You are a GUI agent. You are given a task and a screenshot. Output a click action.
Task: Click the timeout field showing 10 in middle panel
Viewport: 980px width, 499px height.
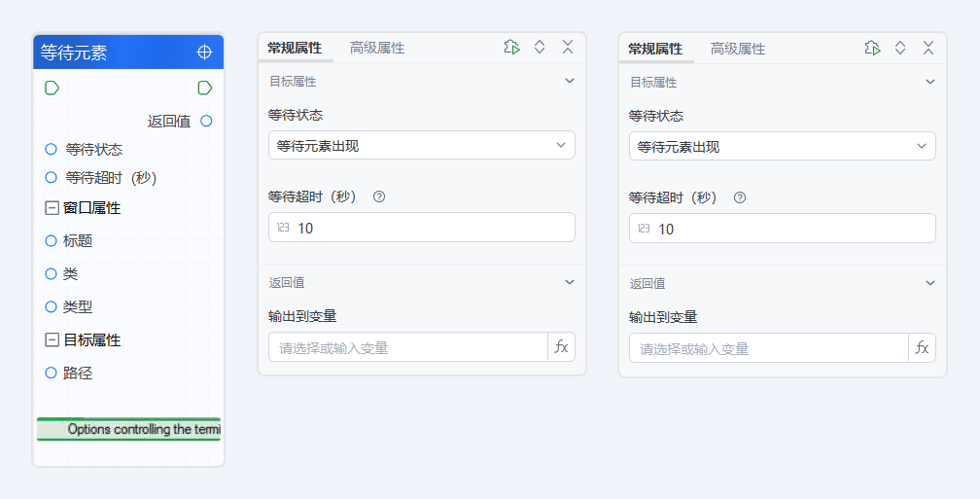click(422, 228)
